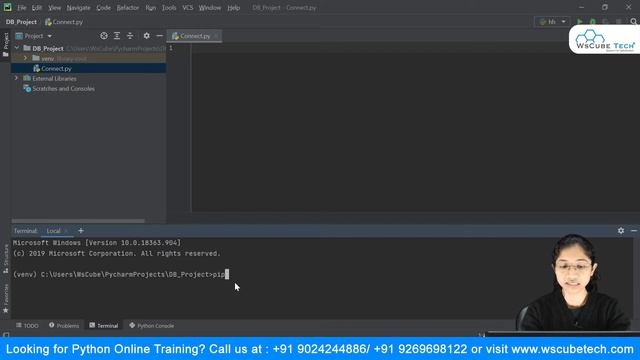Open the VCS menu
640x360 pixels.
(188, 8)
